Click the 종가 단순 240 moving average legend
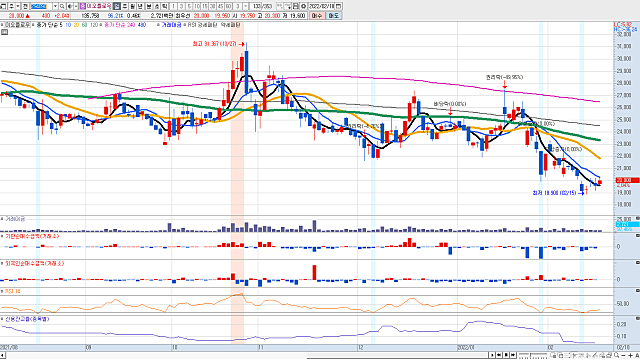The image size is (640, 360). click(120, 25)
